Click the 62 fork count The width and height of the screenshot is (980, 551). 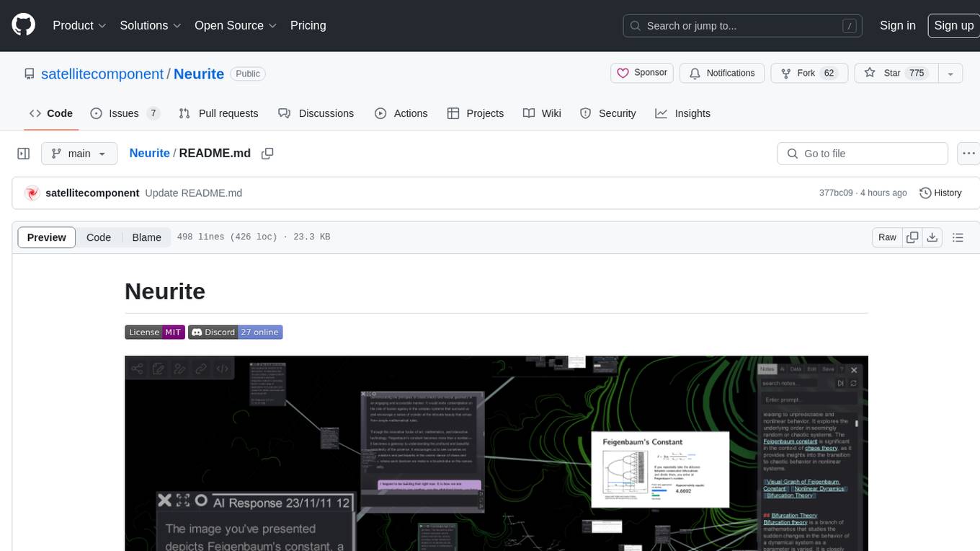pos(829,73)
